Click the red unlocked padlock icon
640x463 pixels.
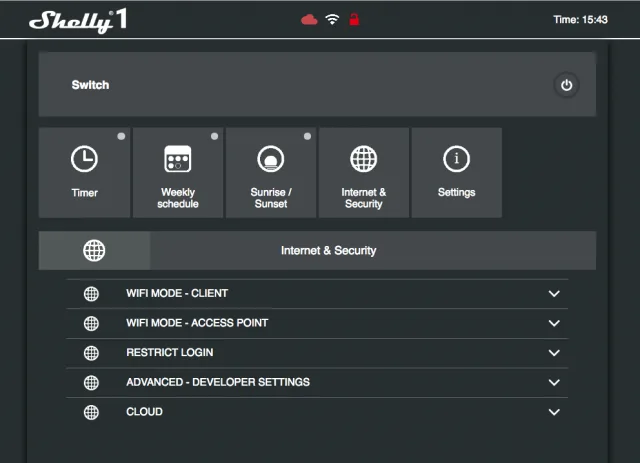point(354,20)
